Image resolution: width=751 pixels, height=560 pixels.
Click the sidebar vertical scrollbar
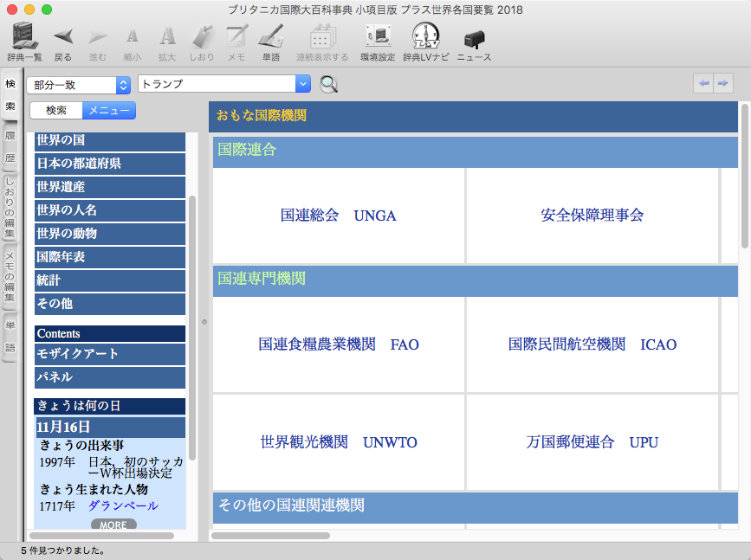coord(192,328)
